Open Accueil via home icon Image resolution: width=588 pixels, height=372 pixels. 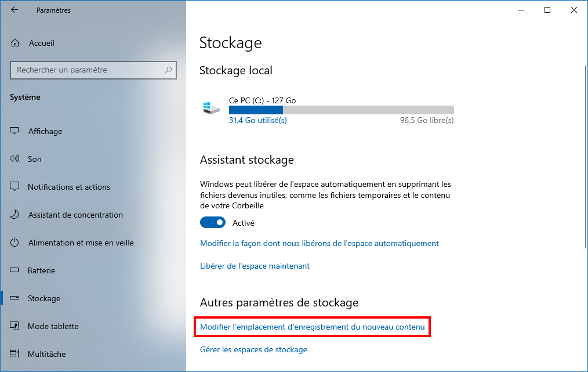[15, 43]
